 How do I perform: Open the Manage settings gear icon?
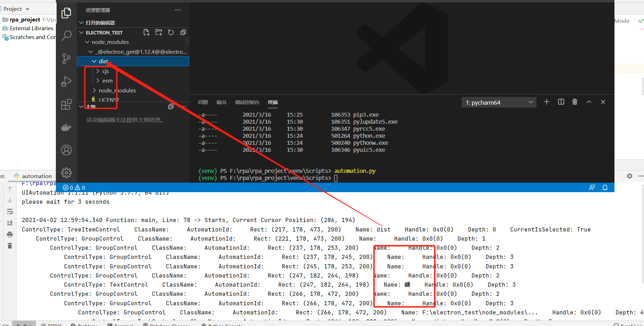66,173
